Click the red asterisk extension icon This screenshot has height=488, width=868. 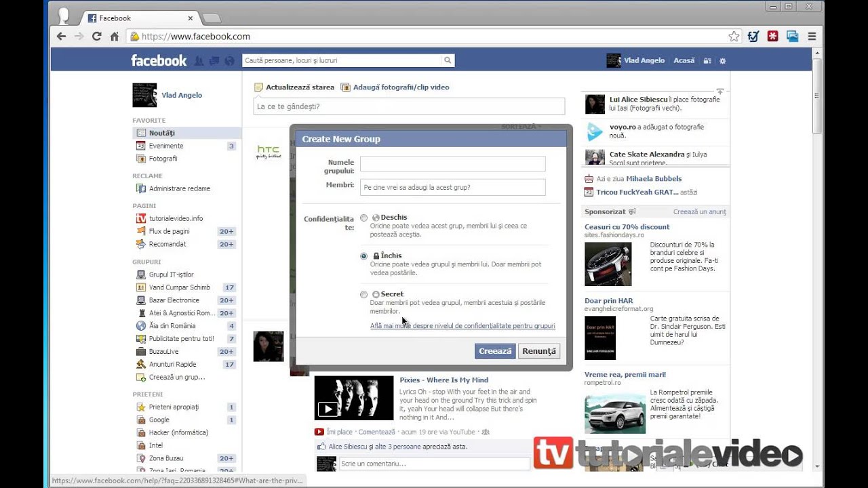(772, 37)
